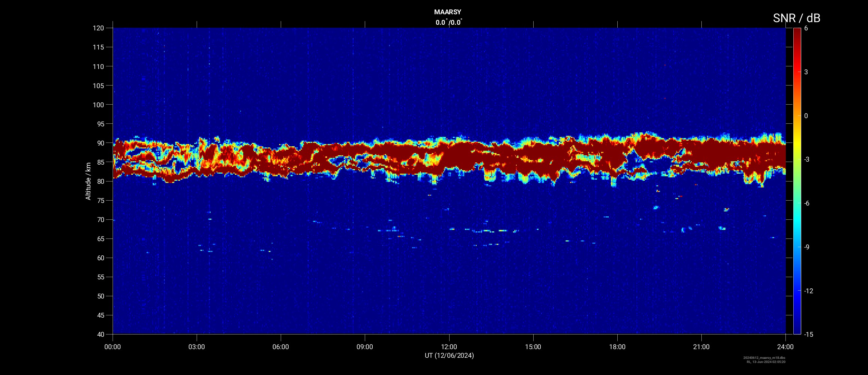This screenshot has width=868, height=375.
Task: Click the 15:00 time tick label
Action: [x=533, y=347]
